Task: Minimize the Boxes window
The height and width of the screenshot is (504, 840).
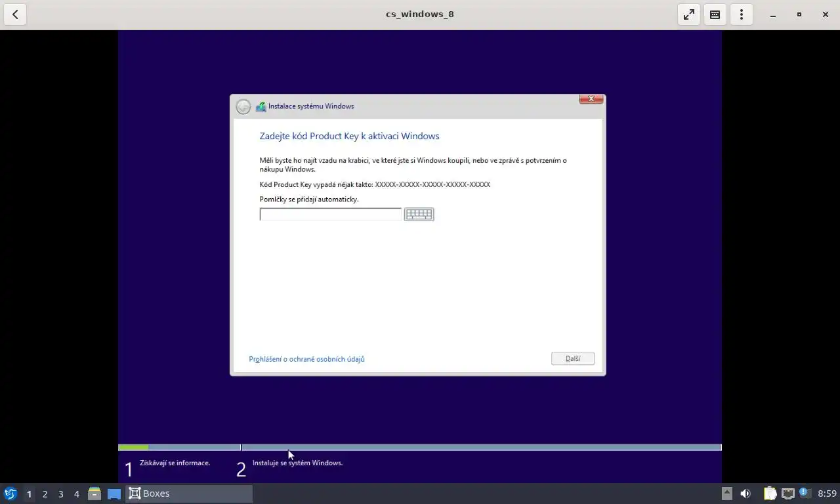Action: click(773, 14)
